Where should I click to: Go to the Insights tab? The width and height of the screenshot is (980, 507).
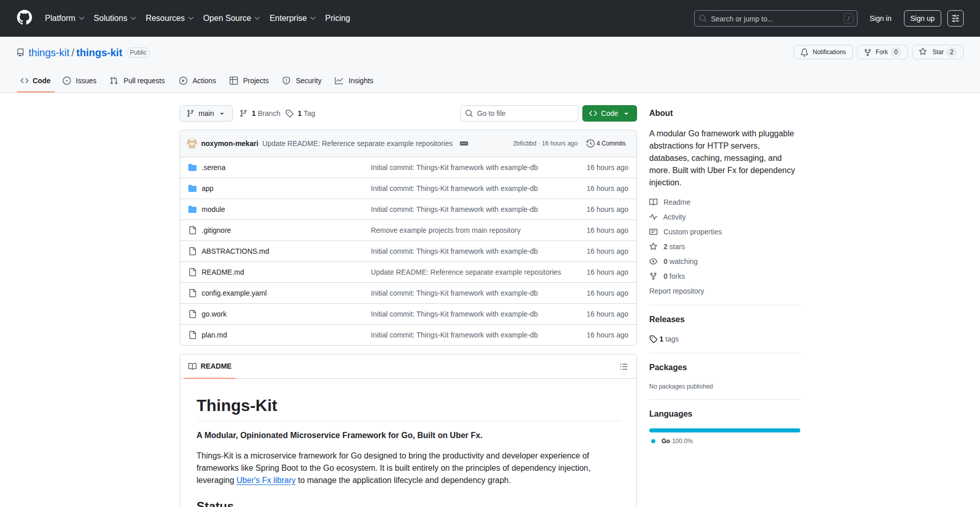pos(354,81)
